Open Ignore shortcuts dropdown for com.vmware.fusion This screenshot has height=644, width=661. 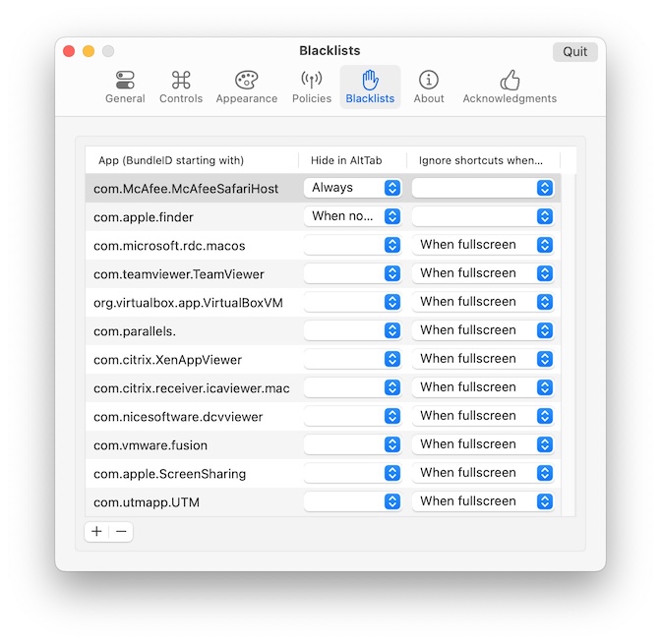click(x=482, y=444)
